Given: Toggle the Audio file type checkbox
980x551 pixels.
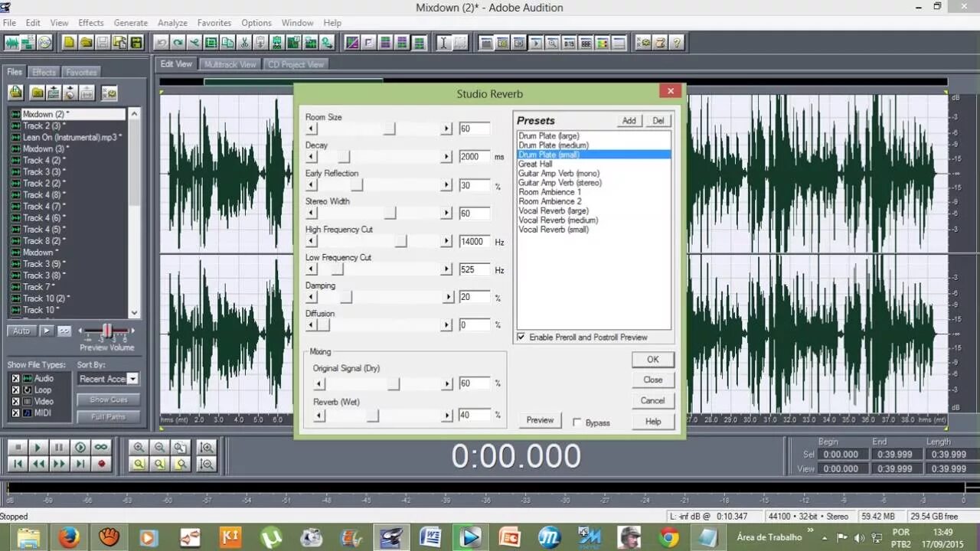Looking at the screenshot, I should click(x=15, y=379).
